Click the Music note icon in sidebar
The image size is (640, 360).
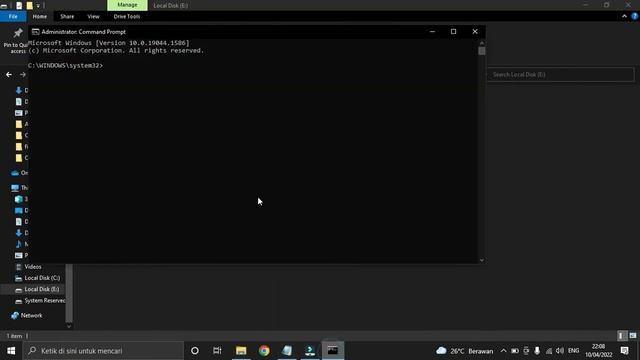point(19,244)
